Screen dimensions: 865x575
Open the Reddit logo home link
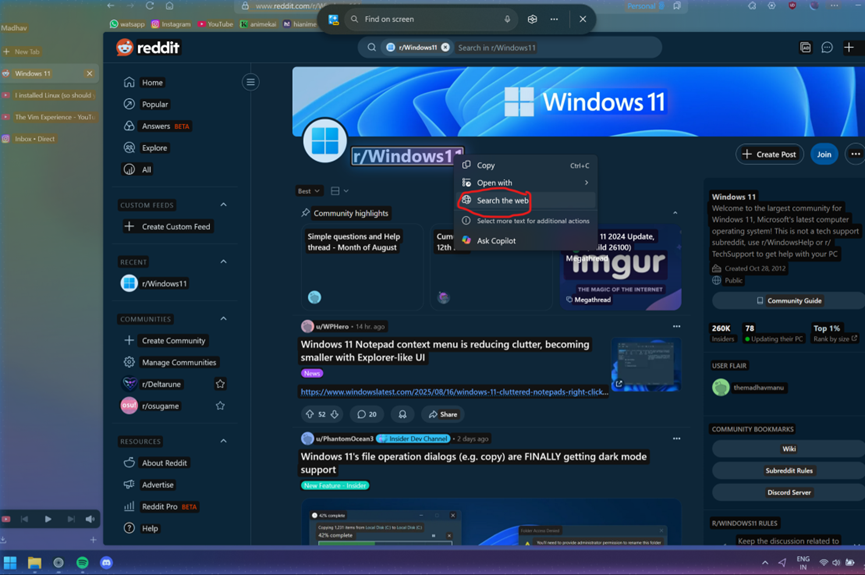[148, 48]
